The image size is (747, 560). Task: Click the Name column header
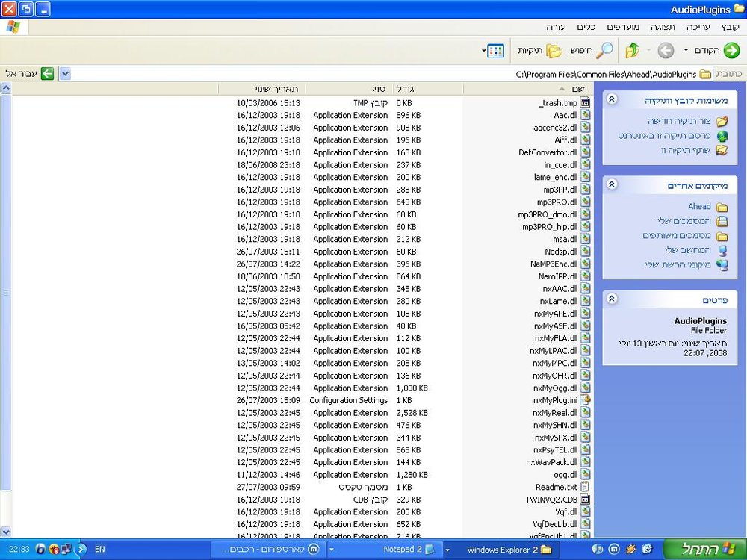coord(528,89)
